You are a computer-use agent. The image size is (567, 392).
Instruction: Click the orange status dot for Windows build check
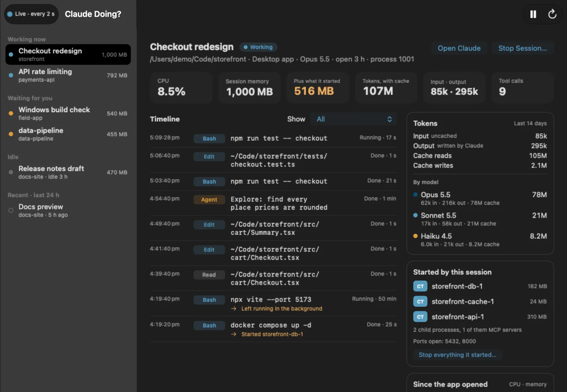point(11,113)
